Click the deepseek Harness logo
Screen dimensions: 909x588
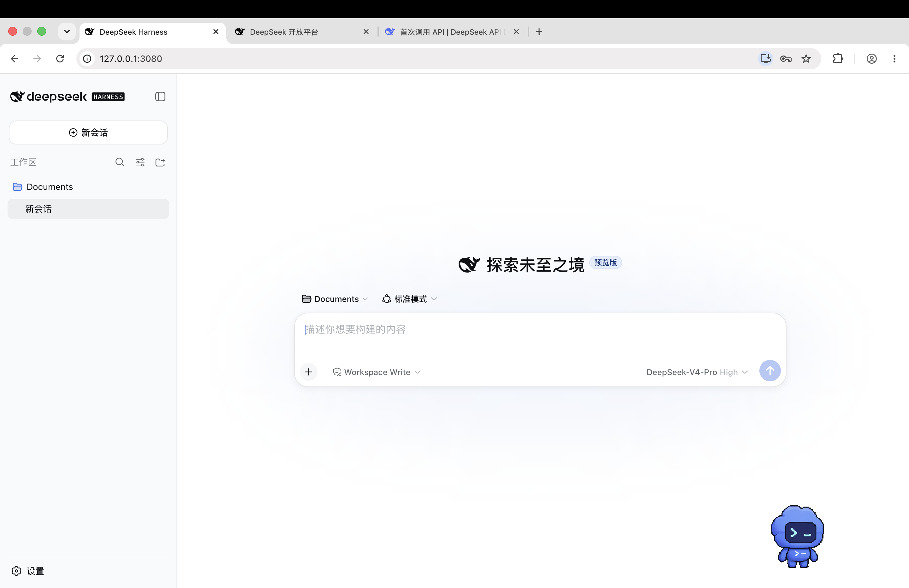(67, 97)
